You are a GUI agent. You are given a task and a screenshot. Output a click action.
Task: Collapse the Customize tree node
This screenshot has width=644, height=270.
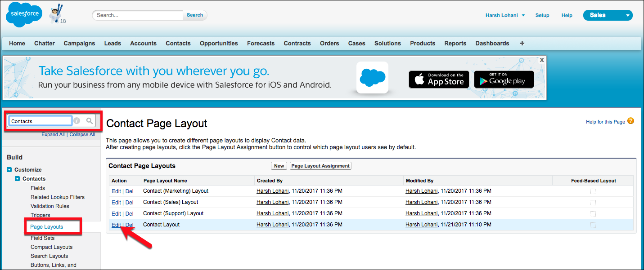pyautogui.click(x=9, y=170)
